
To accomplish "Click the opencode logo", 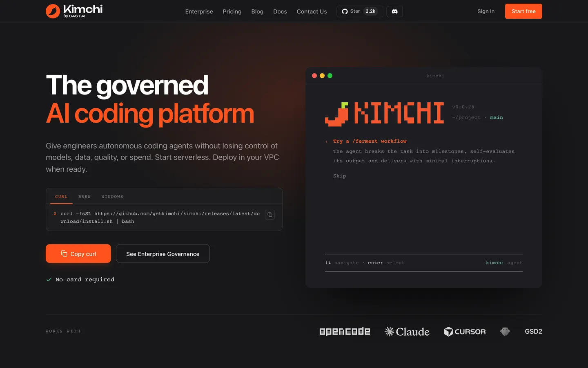I will (345, 331).
